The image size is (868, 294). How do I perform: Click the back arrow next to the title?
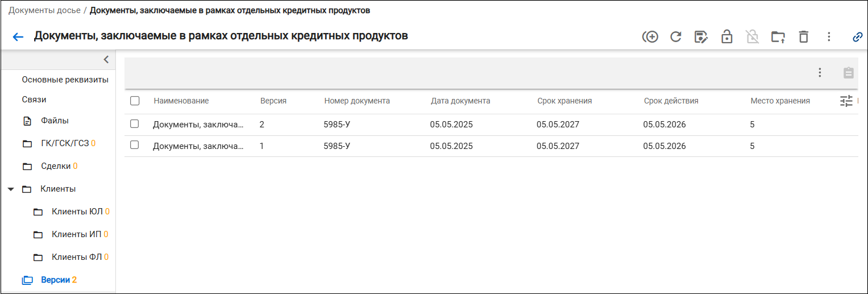tap(18, 37)
